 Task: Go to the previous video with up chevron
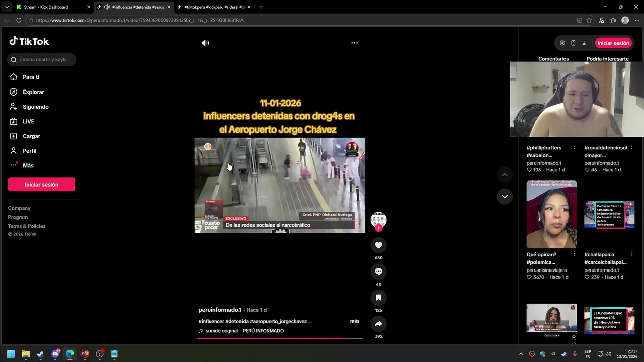pos(504,175)
